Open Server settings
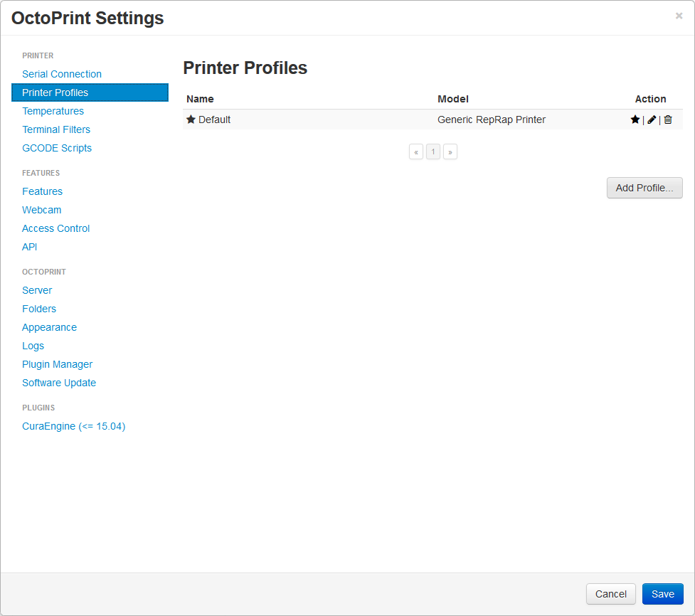 (37, 290)
